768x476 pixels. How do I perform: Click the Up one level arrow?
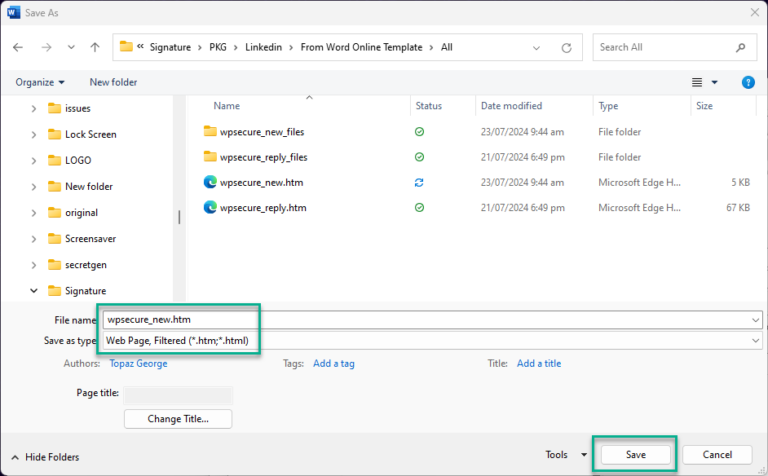95,47
